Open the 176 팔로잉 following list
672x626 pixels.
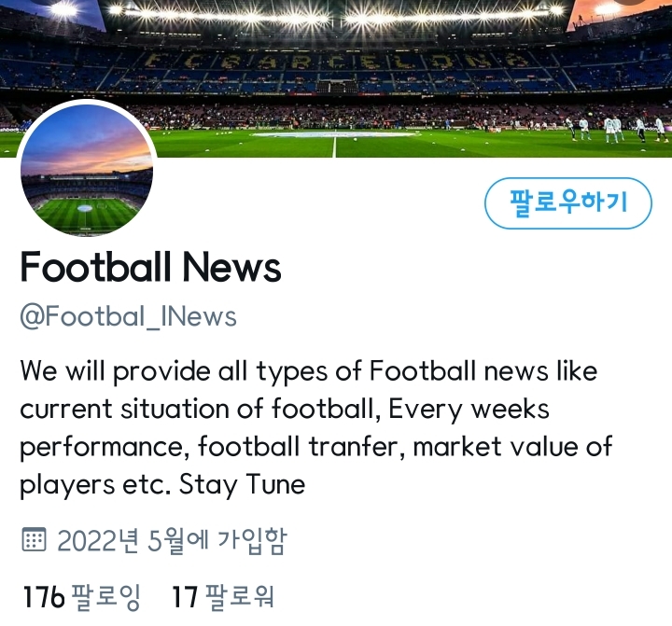pos(81,596)
